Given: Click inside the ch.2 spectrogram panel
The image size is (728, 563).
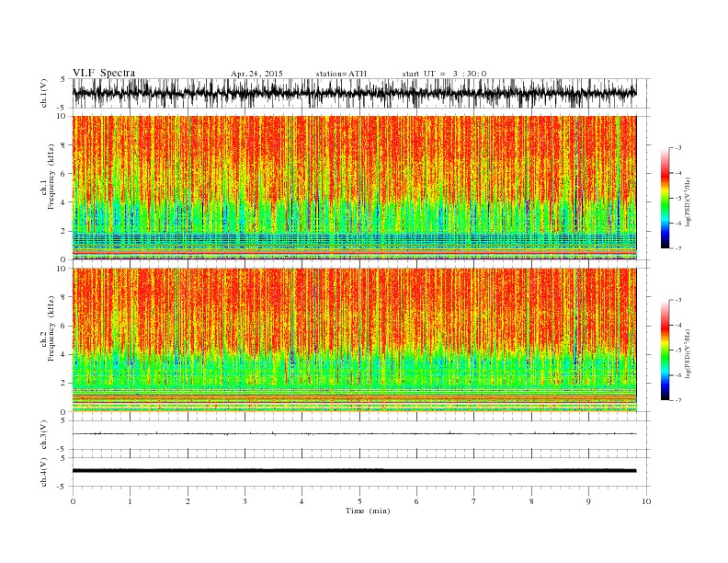Looking at the screenshot, I should click(354, 340).
